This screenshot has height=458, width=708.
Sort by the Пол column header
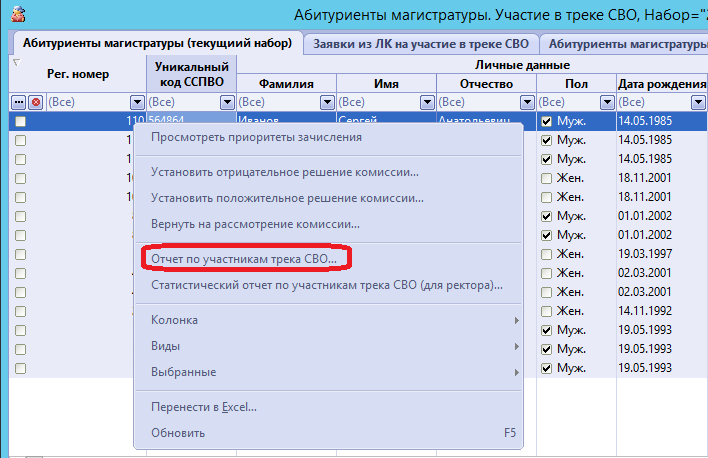577,84
